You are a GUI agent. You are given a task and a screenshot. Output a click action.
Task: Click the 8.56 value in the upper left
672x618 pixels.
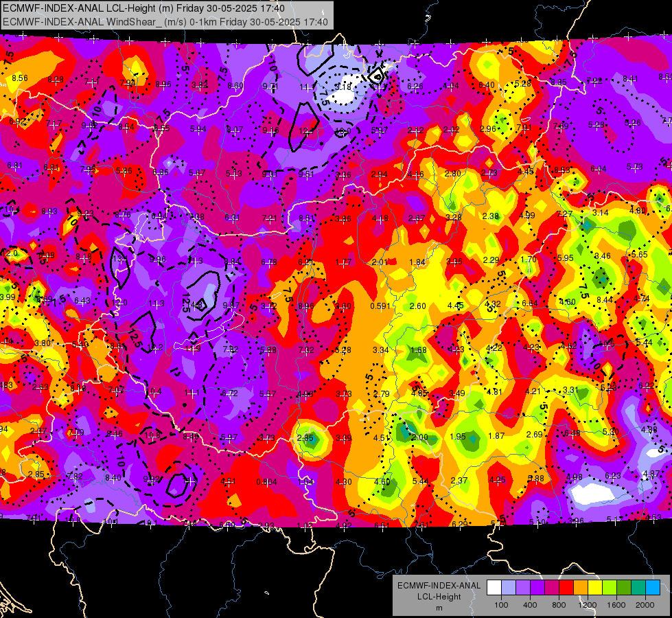click(20, 78)
